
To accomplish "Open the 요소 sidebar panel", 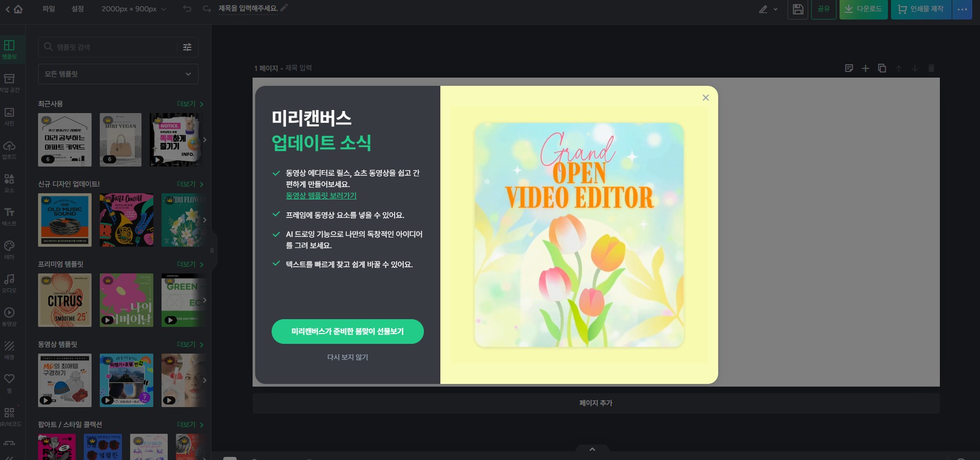I will click(9, 183).
